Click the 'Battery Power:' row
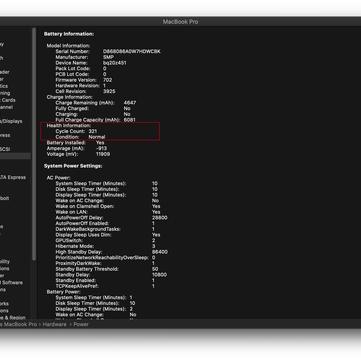This screenshot has width=361, height=361. point(63,292)
